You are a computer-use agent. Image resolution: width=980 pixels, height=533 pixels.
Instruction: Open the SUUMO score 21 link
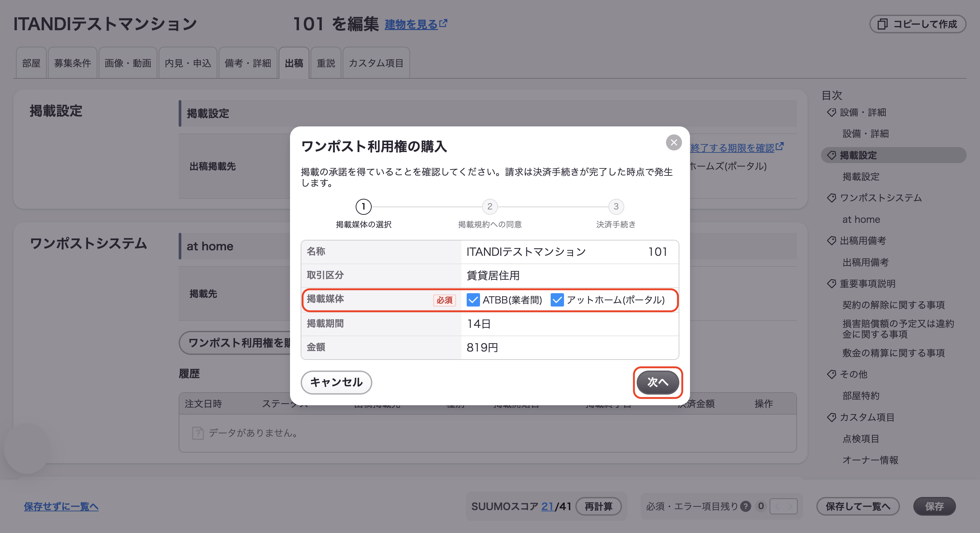point(547,506)
